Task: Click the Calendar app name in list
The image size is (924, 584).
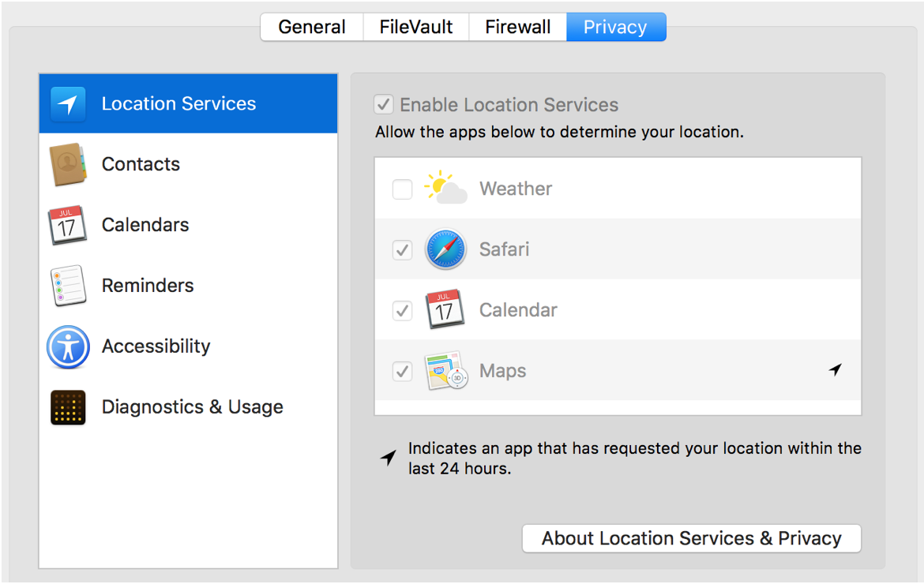Action: [x=518, y=309]
